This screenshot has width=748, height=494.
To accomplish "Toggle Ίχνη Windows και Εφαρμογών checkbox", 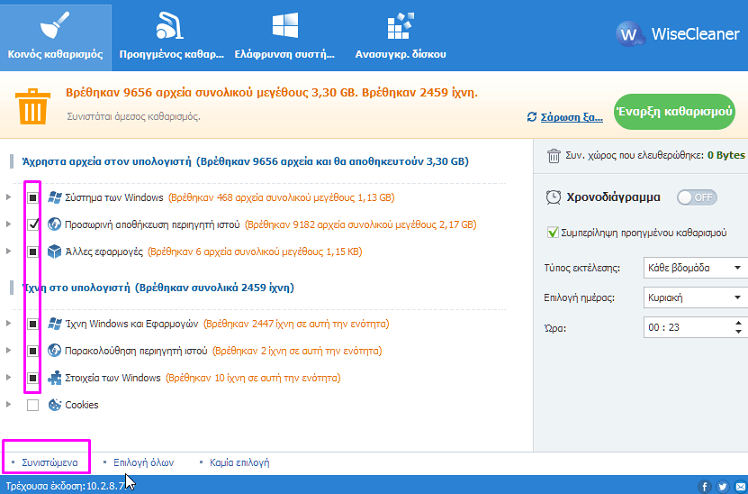I will (x=32, y=324).
